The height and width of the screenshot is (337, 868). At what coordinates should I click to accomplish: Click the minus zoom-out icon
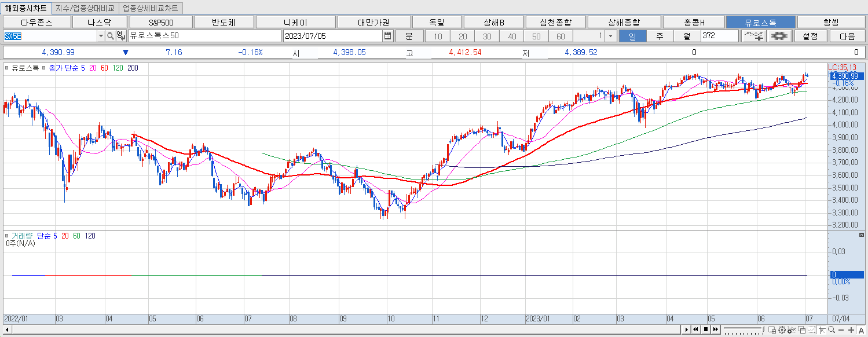(x=841, y=330)
